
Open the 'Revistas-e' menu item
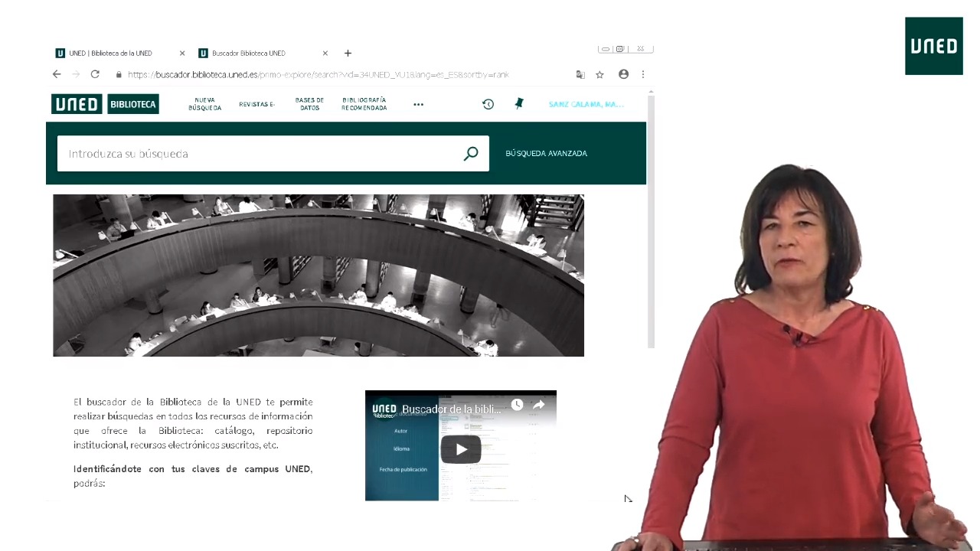coord(256,104)
